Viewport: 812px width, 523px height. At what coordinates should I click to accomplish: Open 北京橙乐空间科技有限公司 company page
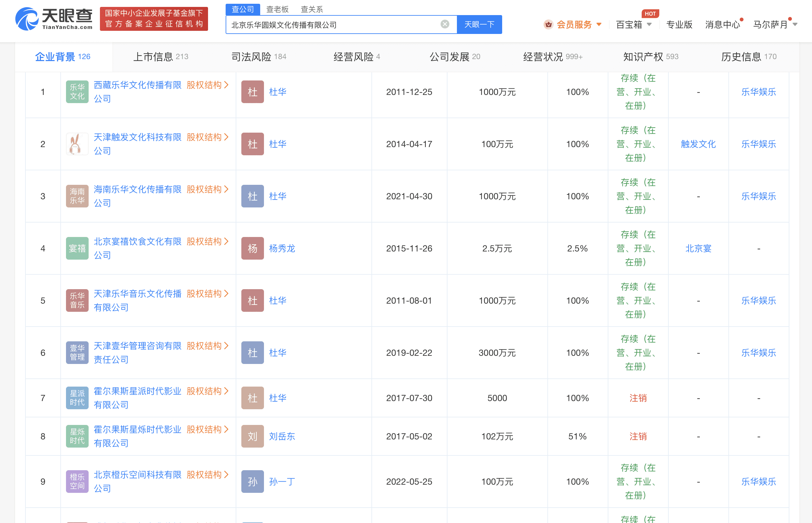138,481
